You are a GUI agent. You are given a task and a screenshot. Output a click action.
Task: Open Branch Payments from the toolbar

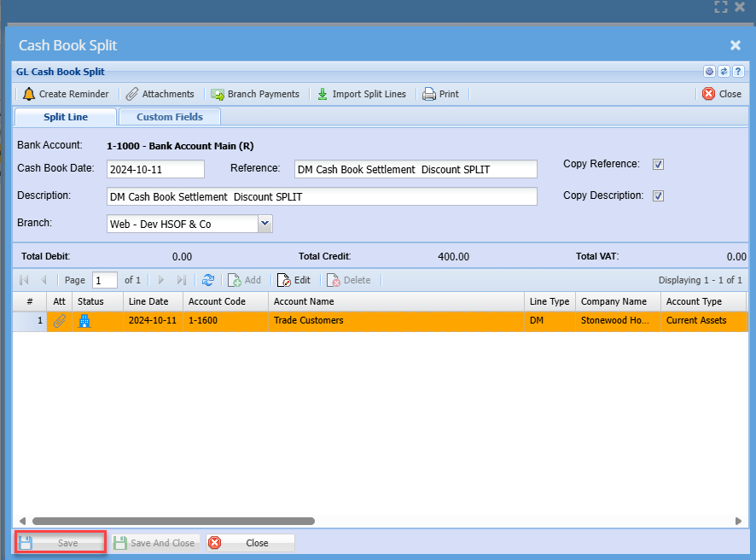pyautogui.click(x=218, y=94)
